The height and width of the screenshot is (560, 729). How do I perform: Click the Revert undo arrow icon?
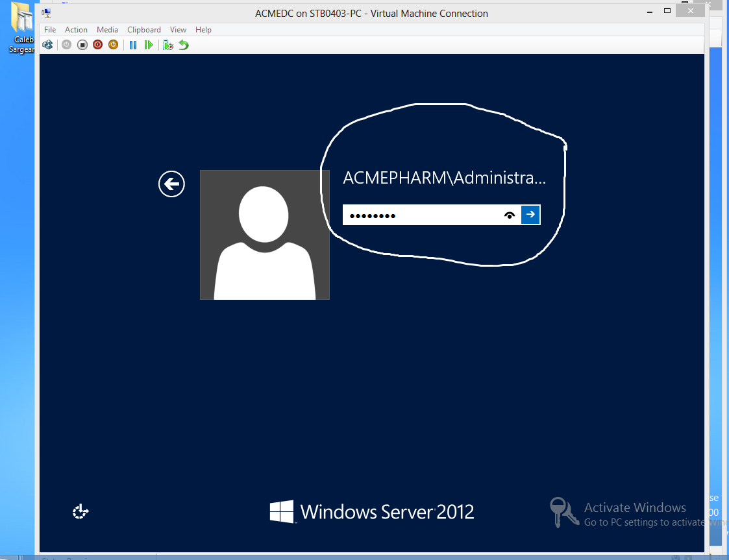184,45
